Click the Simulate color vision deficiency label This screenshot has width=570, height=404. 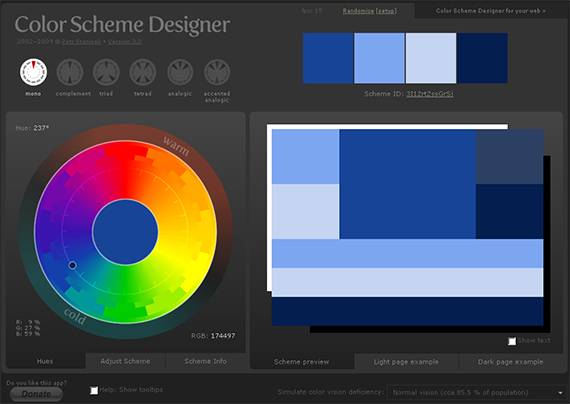[x=330, y=392]
